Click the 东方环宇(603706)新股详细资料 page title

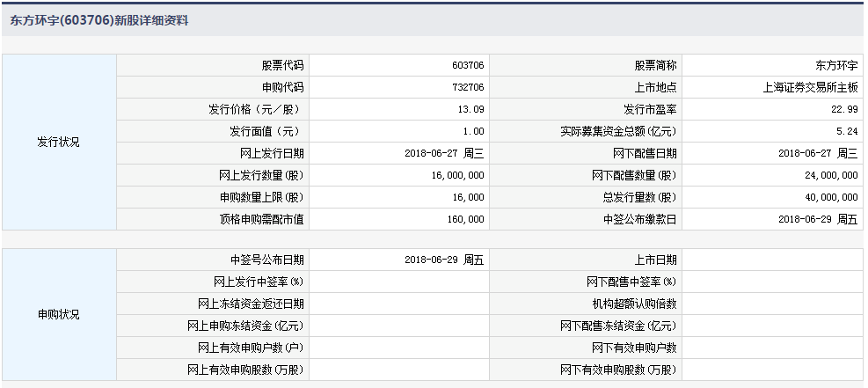98,19
